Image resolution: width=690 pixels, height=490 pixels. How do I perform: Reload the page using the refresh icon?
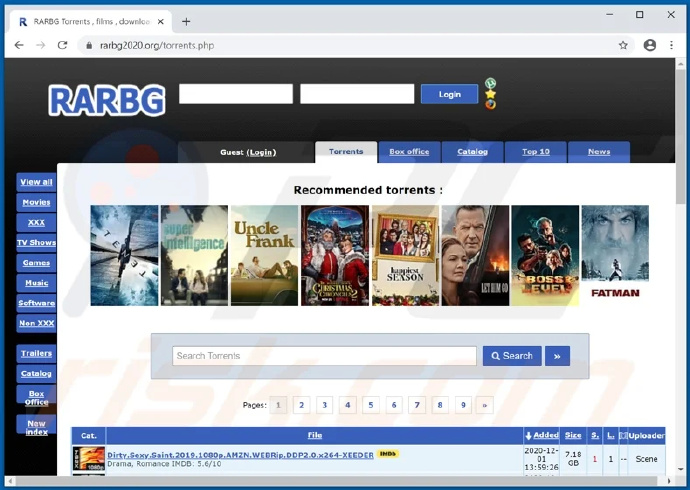pyautogui.click(x=63, y=45)
